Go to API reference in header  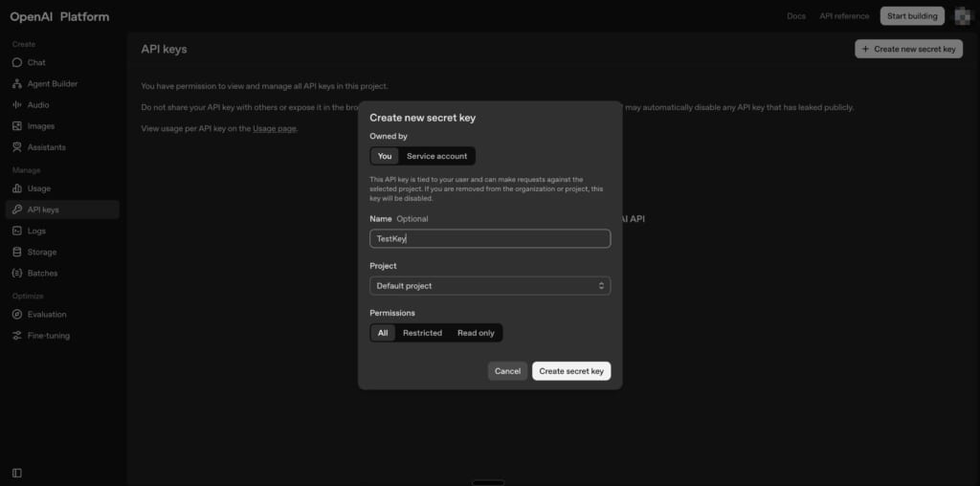coord(844,16)
